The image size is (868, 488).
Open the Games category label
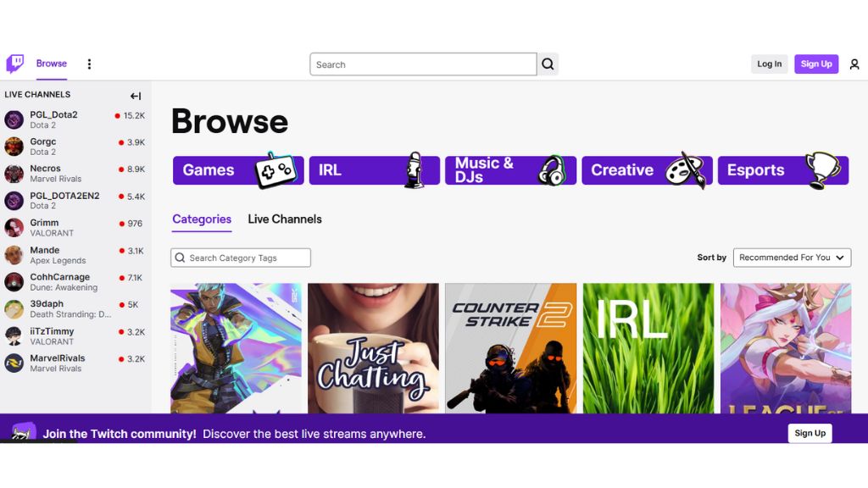pyautogui.click(x=209, y=170)
